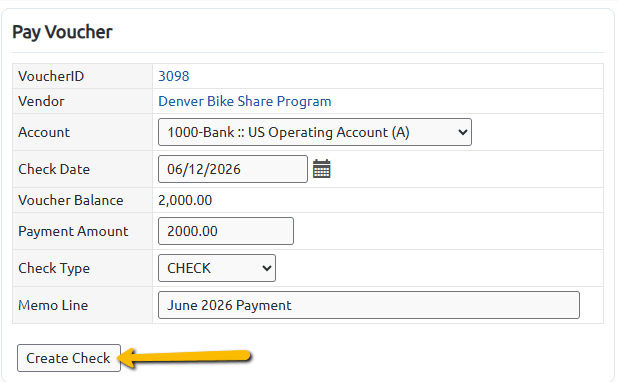This screenshot has height=382, width=618.
Task: Open voucher 3098 link
Action: pyautogui.click(x=173, y=76)
